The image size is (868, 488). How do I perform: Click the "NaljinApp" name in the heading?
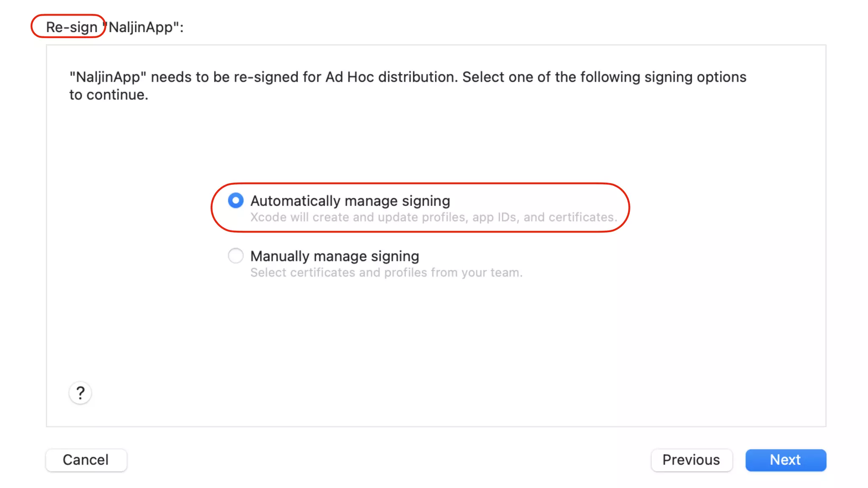point(141,27)
